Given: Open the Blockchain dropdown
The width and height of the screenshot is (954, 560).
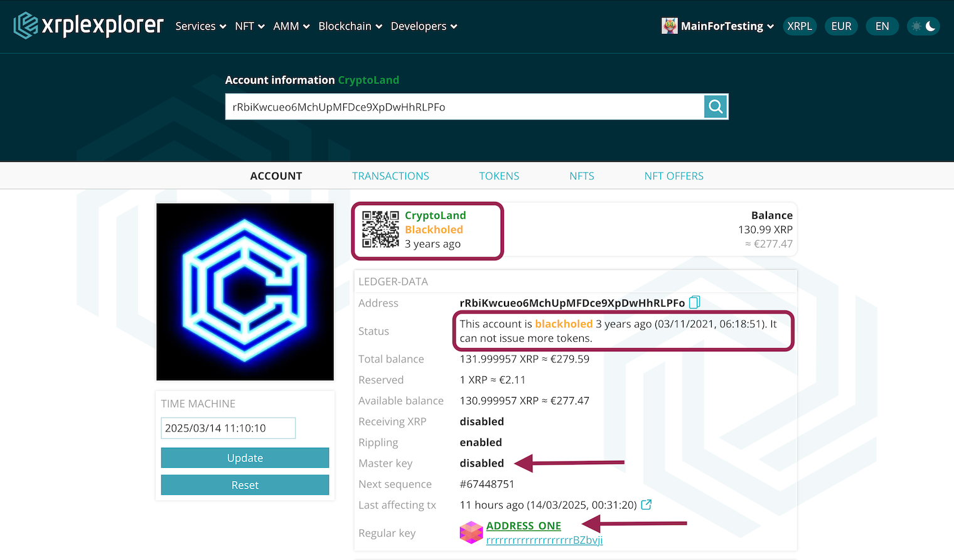Looking at the screenshot, I should (350, 26).
